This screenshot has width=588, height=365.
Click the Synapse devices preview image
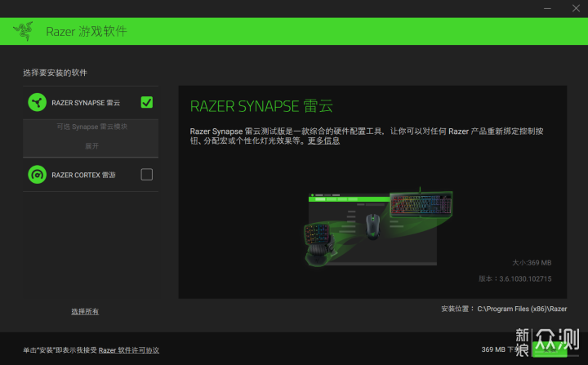(x=378, y=228)
